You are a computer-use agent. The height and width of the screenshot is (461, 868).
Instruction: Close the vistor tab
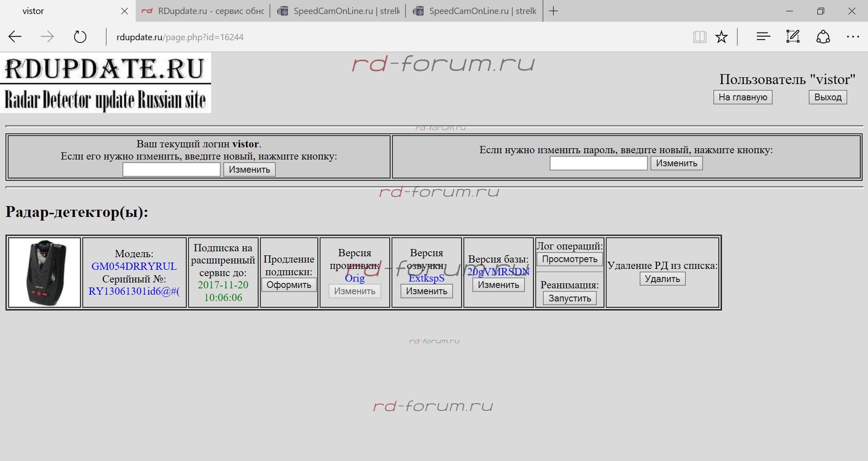pos(124,11)
